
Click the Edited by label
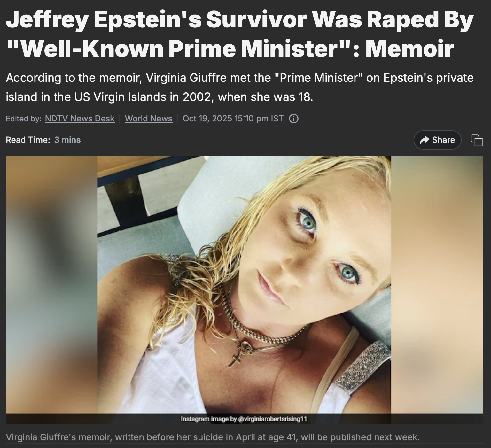click(x=24, y=119)
